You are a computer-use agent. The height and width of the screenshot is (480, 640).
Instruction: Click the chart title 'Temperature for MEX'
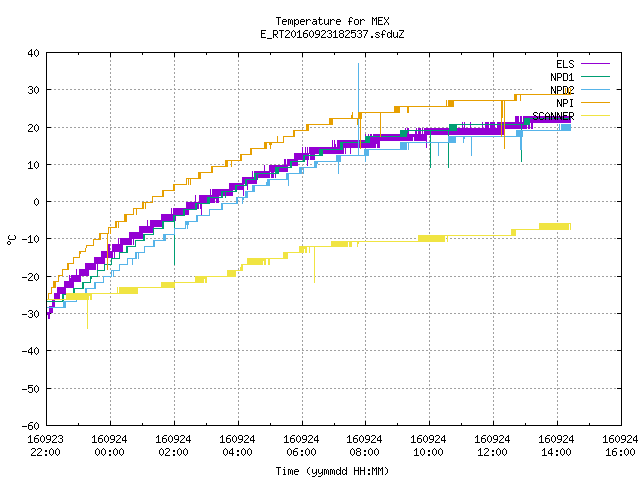pos(332,21)
